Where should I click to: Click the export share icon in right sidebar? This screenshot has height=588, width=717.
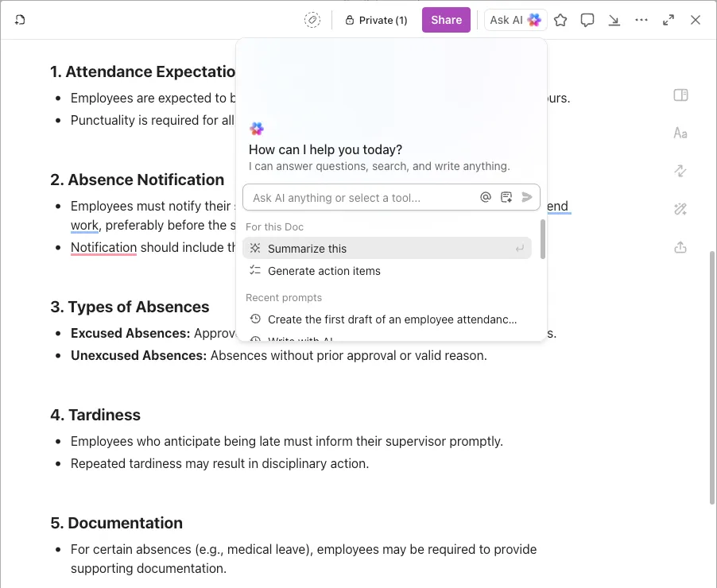680,247
